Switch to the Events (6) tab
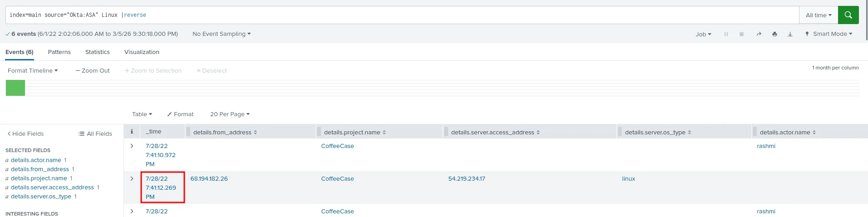This screenshot has height=217, width=868. click(20, 52)
